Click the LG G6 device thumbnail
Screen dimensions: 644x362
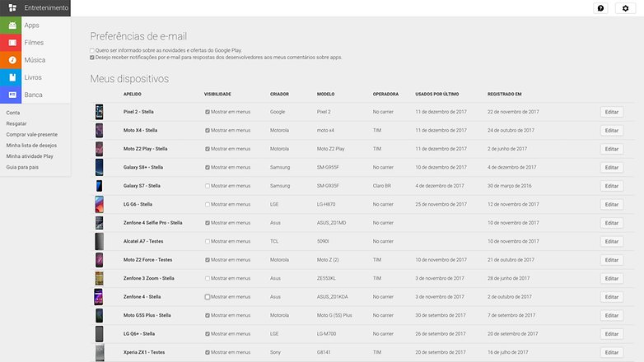[99, 204]
